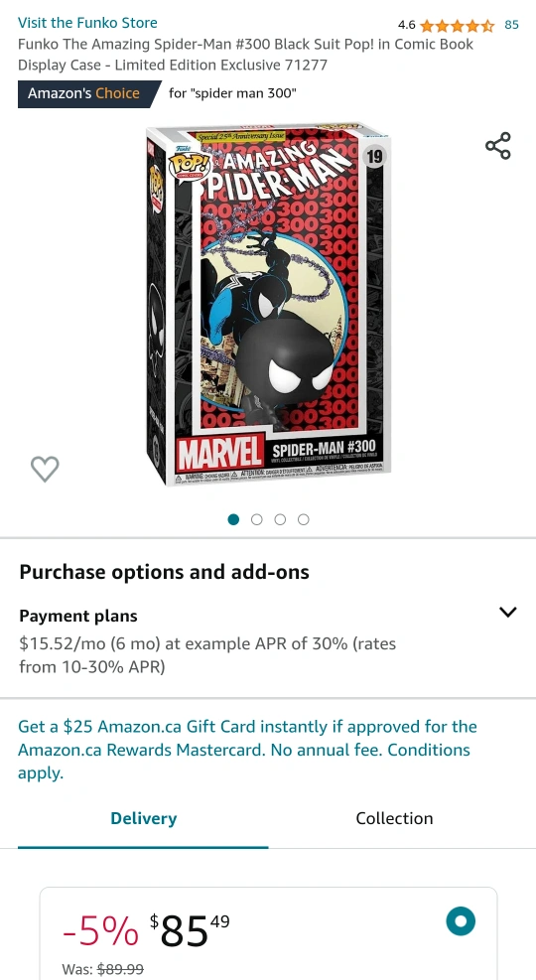
Task: Go to second product image dot
Action: [x=257, y=519]
